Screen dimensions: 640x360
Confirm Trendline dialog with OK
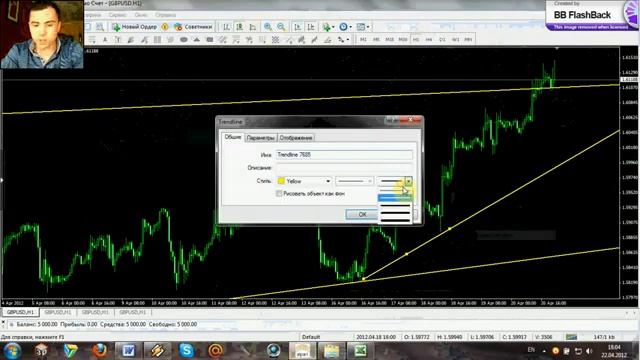coord(362,214)
